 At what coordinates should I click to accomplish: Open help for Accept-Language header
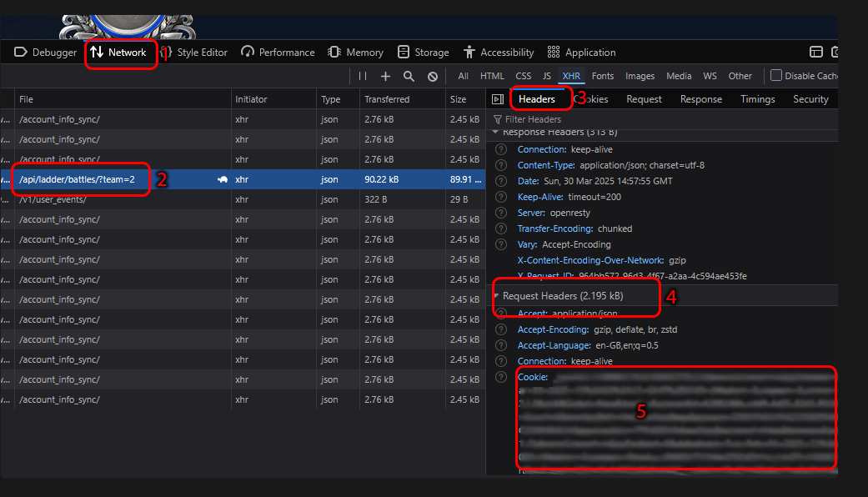pyautogui.click(x=501, y=345)
